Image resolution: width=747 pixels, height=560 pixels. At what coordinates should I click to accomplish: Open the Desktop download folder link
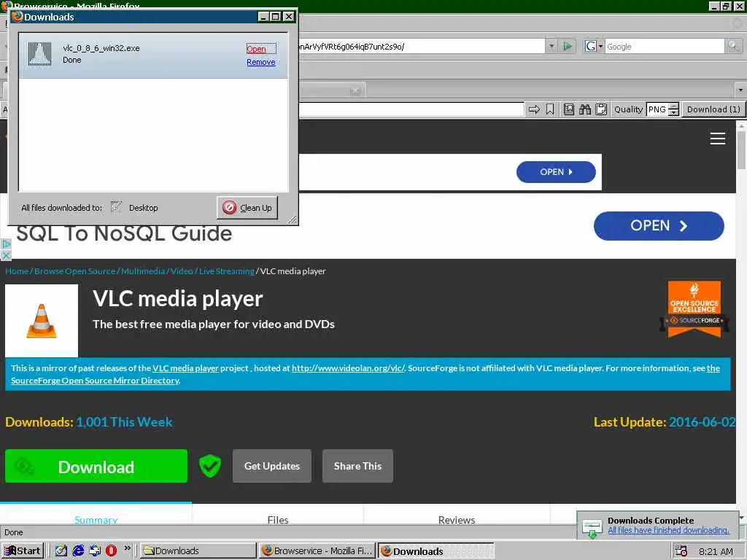click(x=143, y=208)
